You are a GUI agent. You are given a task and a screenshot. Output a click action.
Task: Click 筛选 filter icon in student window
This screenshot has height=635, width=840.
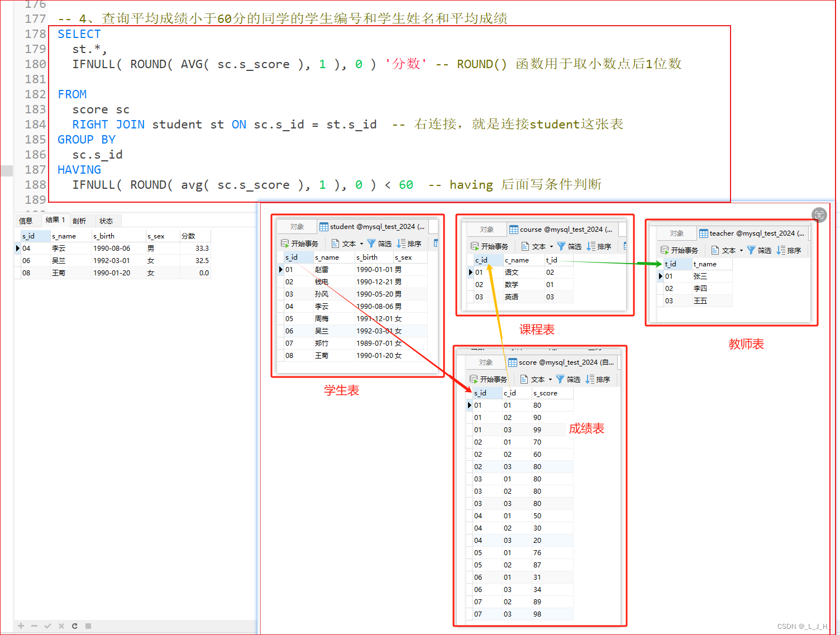pyautogui.click(x=371, y=244)
